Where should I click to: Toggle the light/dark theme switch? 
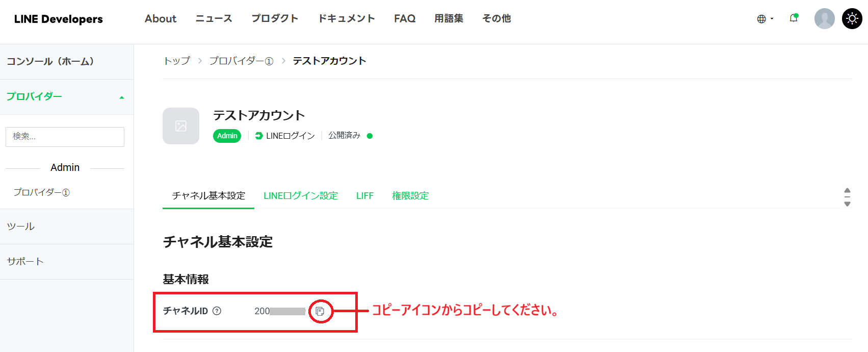852,19
